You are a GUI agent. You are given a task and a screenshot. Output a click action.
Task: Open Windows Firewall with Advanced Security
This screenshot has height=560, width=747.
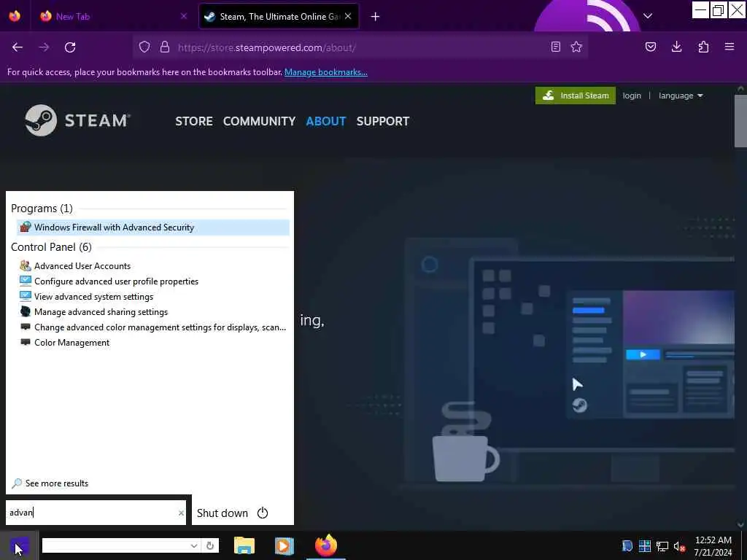(153, 227)
